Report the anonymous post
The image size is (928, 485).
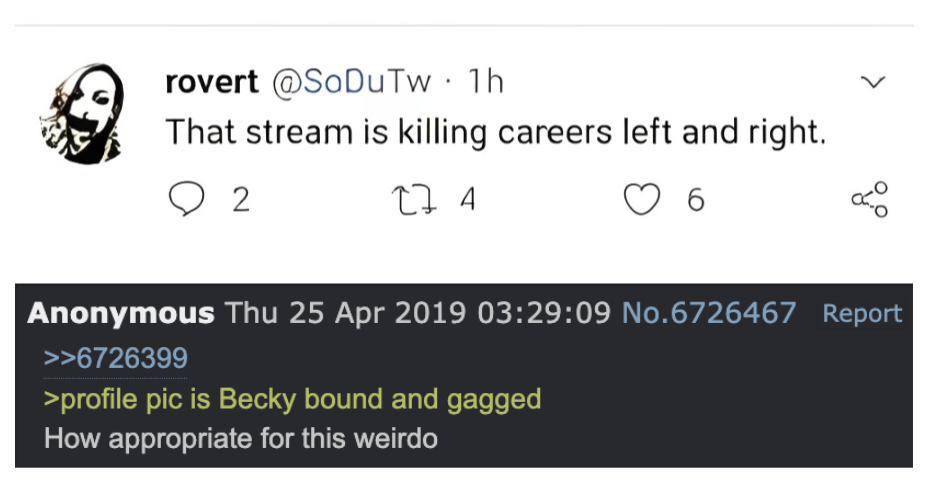[862, 313]
